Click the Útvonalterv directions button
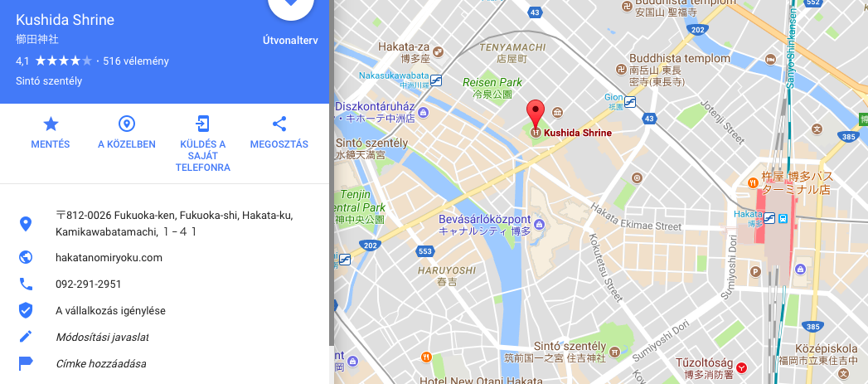Screen dimensions: 868x384 point(291,41)
